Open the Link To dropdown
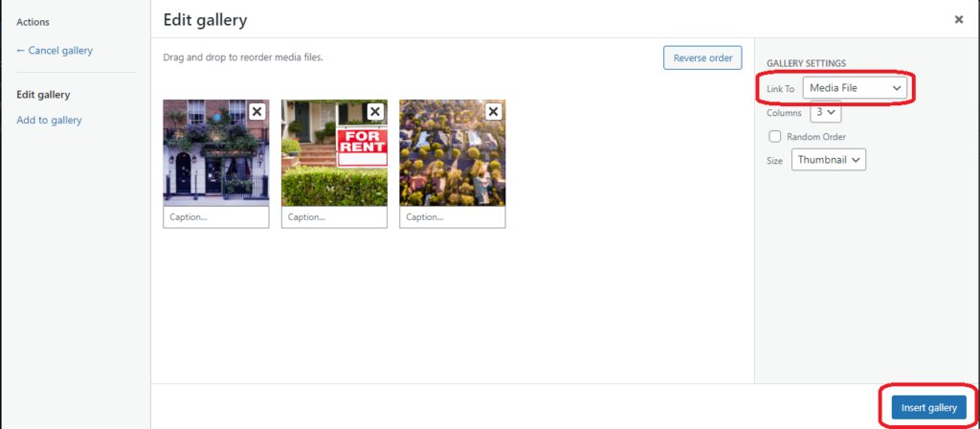This screenshot has width=980, height=429. click(x=855, y=88)
